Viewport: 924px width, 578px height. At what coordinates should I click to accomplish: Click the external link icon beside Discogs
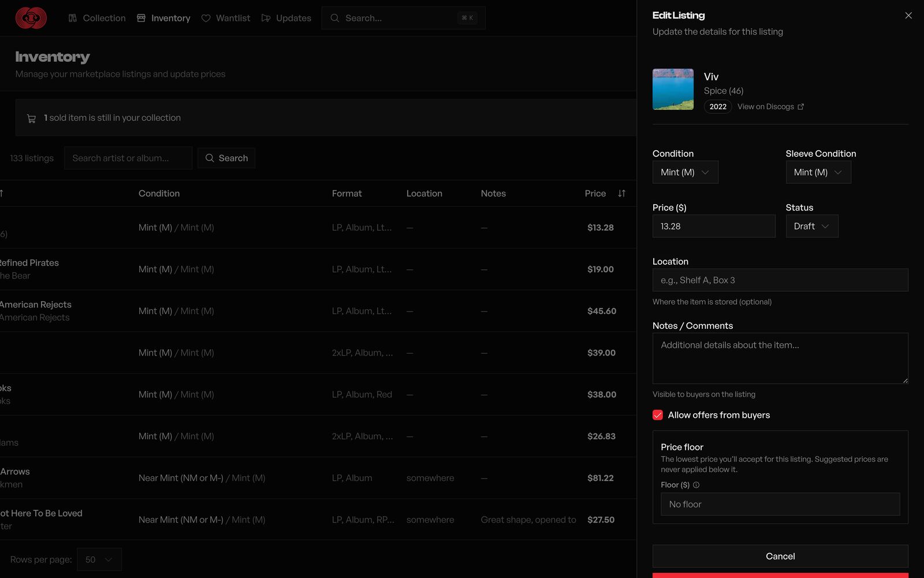pos(800,106)
